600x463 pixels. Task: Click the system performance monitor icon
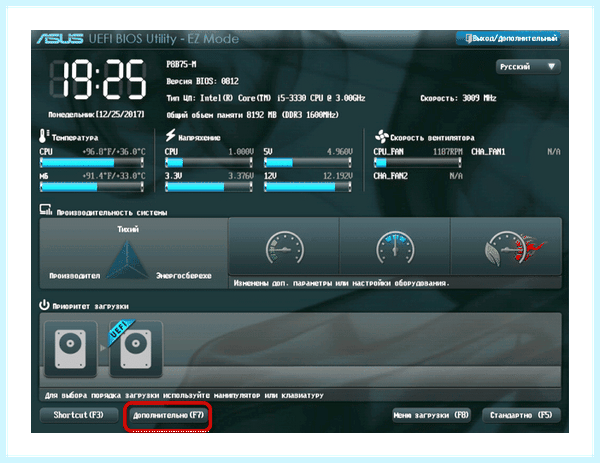click(x=46, y=210)
